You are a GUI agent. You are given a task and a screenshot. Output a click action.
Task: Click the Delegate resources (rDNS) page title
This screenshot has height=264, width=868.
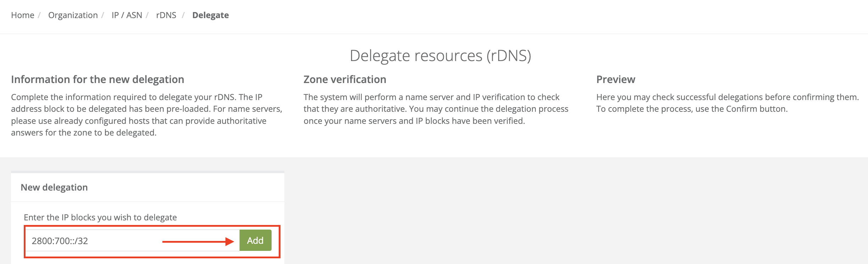(x=440, y=56)
